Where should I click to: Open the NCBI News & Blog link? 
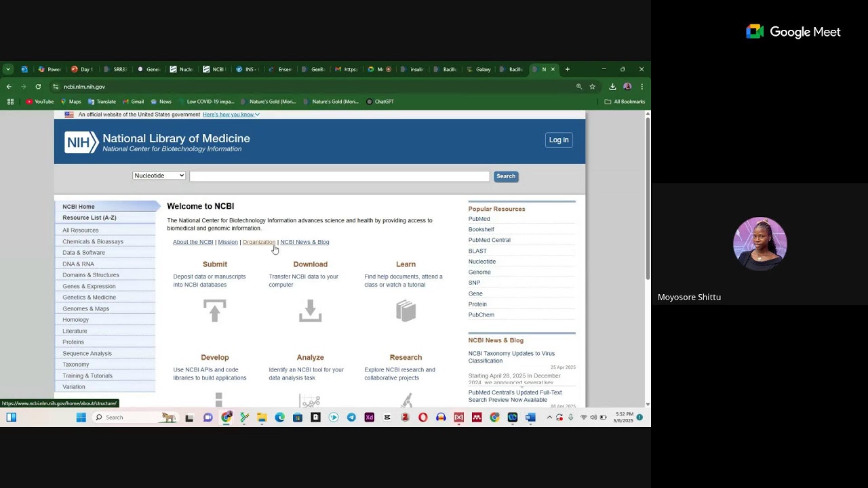[305, 242]
